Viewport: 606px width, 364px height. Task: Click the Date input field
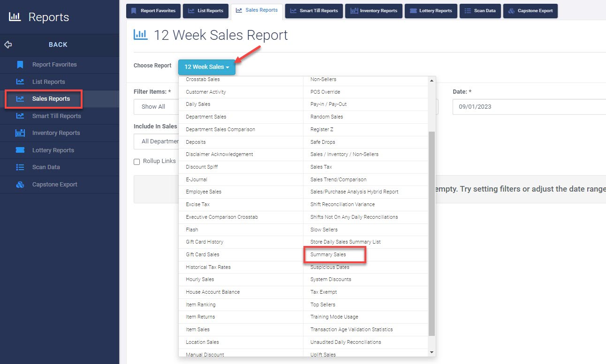click(x=529, y=107)
